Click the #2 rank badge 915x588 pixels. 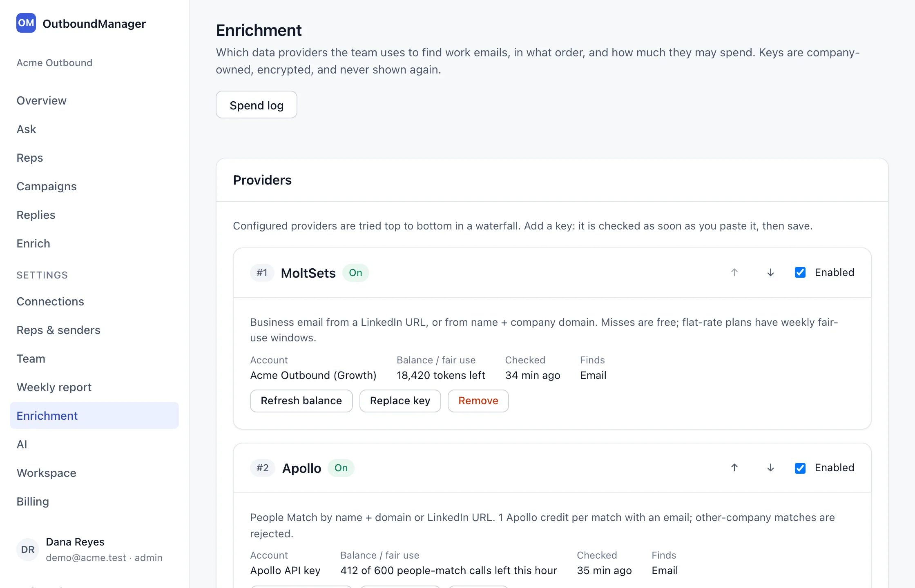(x=263, y=468)
